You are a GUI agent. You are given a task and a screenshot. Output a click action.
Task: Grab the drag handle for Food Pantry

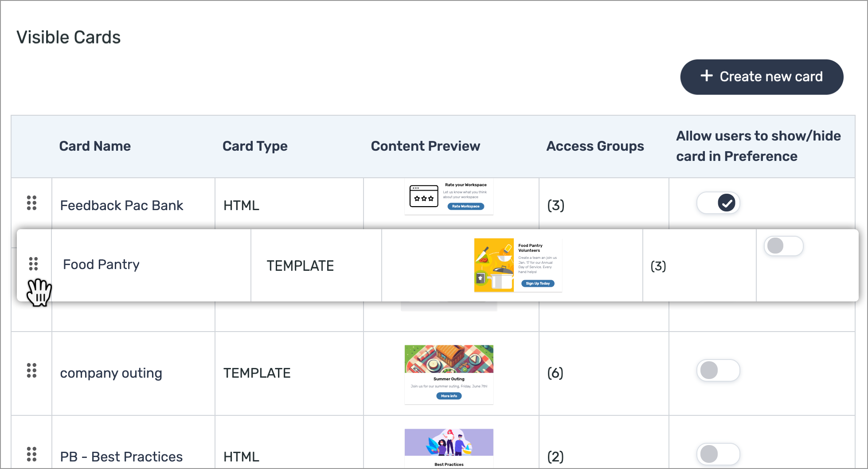coord(33,264)
